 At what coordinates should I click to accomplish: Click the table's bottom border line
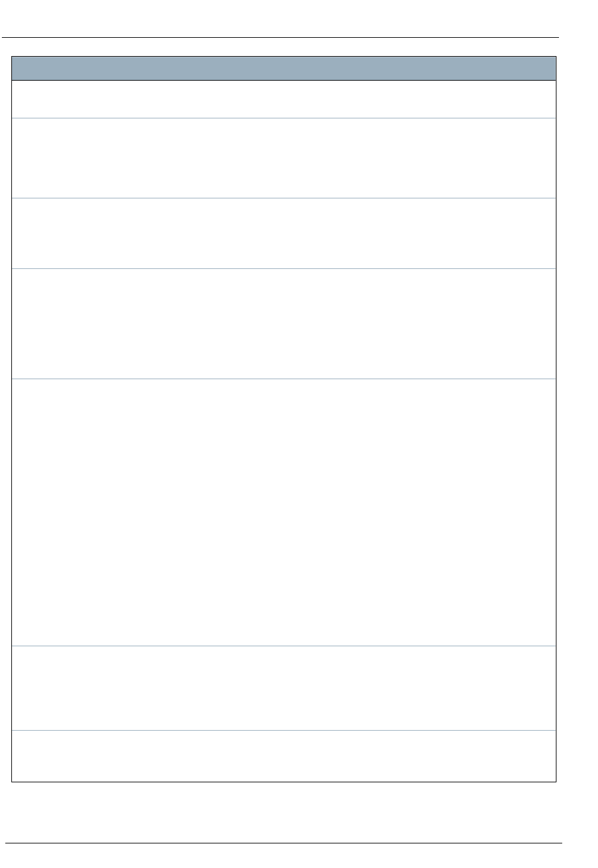tap(284, 782)
